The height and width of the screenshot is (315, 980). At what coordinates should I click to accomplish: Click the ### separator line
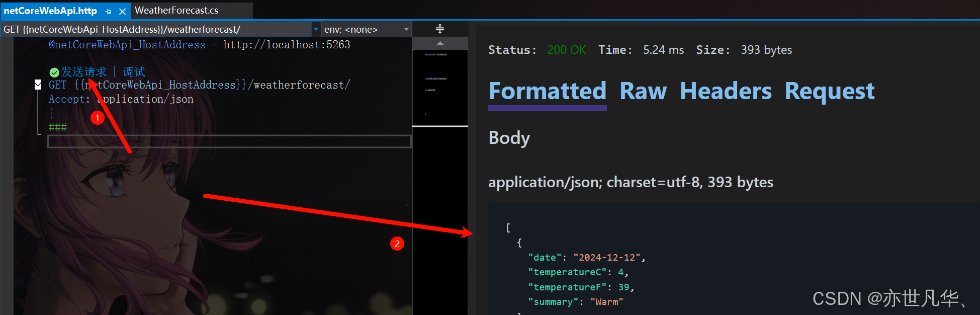57,127
